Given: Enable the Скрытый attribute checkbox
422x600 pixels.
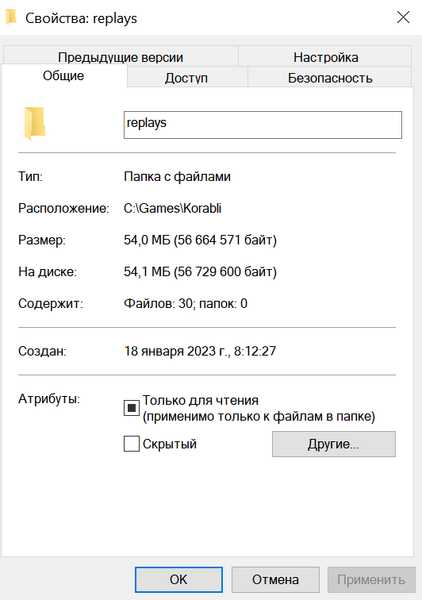Looking at the screenshot, I should coord(131,444).
